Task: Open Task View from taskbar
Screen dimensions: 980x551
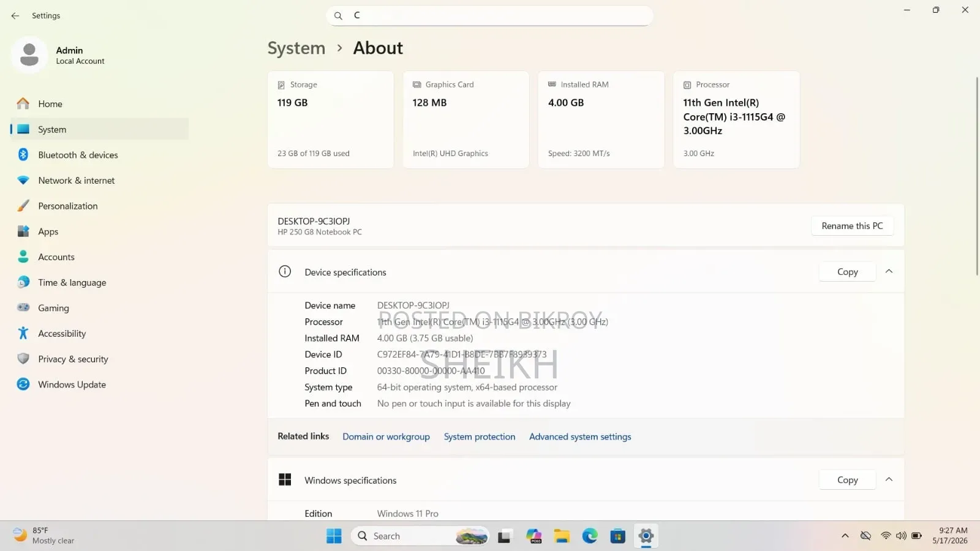Action: click(x=504, y=536)
